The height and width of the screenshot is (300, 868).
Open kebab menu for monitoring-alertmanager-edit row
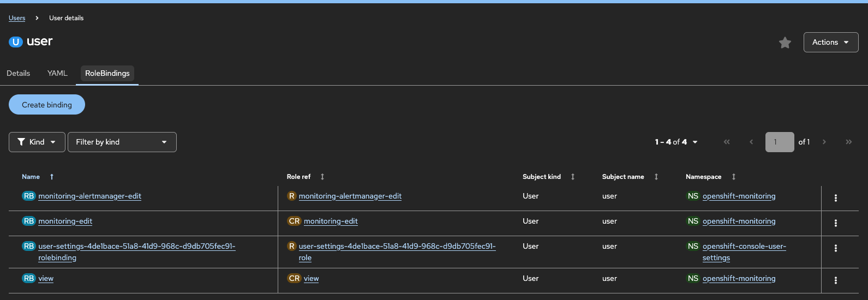(x=835, y=198)
